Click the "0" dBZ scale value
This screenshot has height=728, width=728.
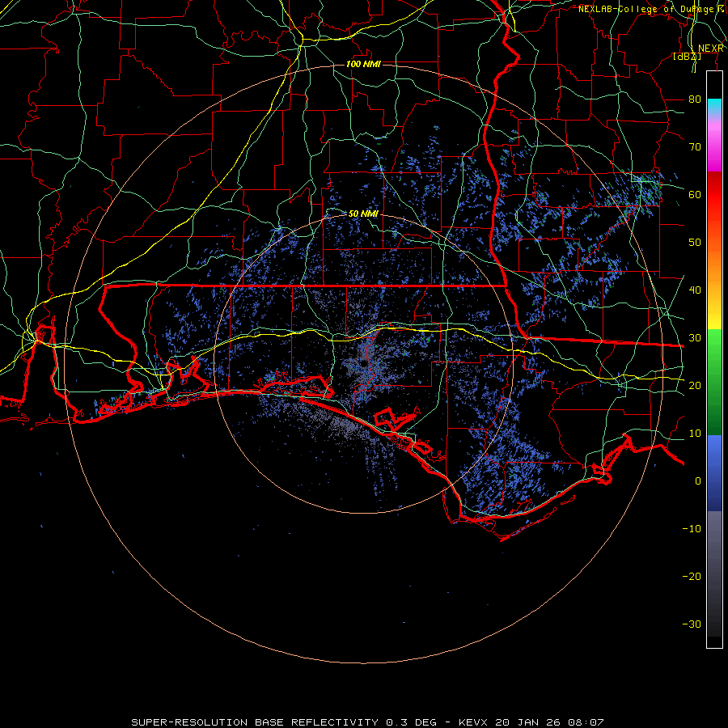pos(698,481)
